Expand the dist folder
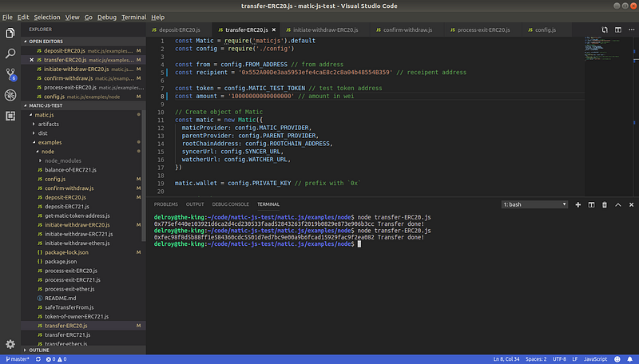The image size is (639, 364). (x=42, y=133)
